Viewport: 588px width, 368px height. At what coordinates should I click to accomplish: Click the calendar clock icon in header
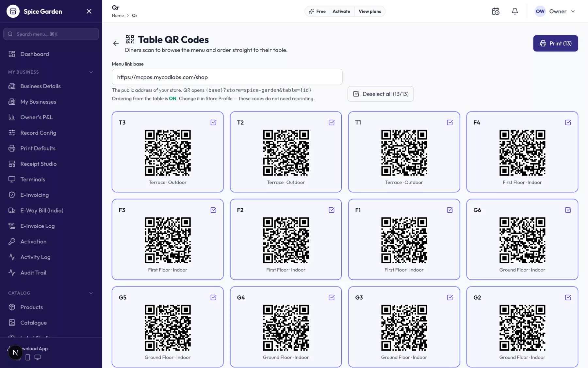pyautogui.click(x=496, y=11)
